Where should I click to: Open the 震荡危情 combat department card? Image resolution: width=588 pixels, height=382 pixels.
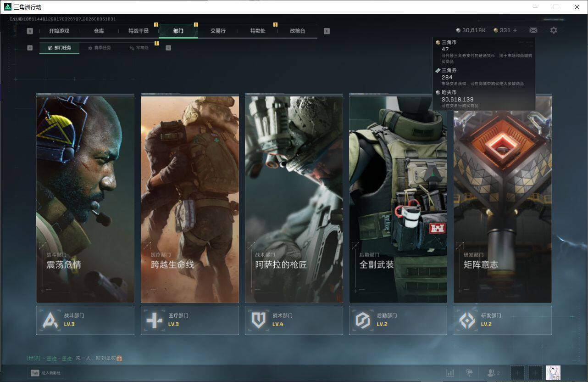pos(85,198)
